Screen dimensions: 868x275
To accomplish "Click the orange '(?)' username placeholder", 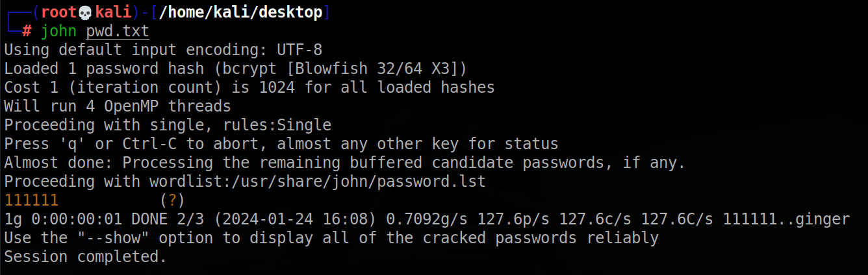I will [172, 200].
